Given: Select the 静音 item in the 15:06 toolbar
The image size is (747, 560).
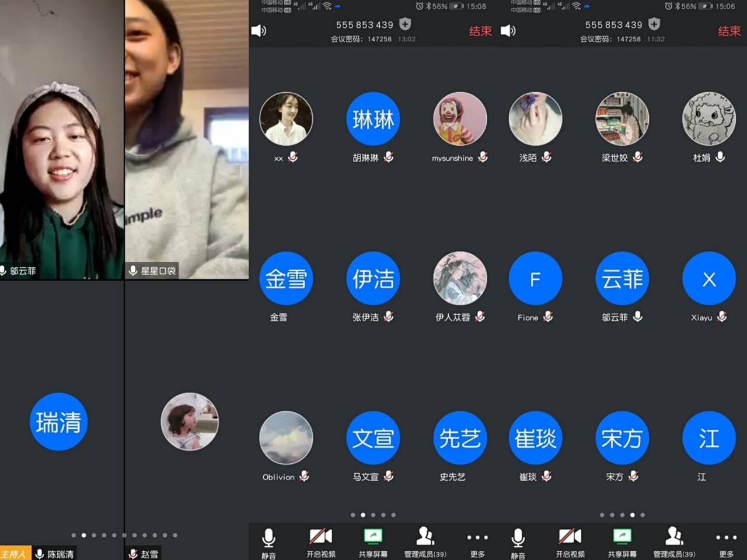Looking at the screenshot, I should click(x=518, y=542).
